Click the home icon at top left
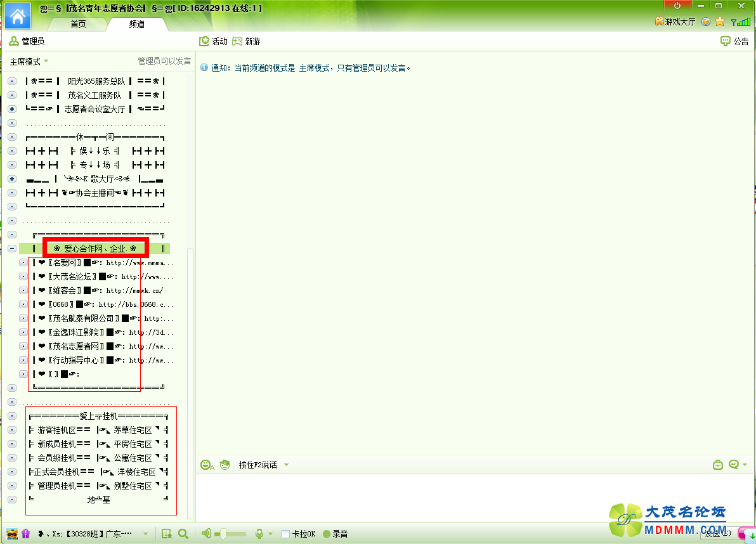 [x=18, y=16]
